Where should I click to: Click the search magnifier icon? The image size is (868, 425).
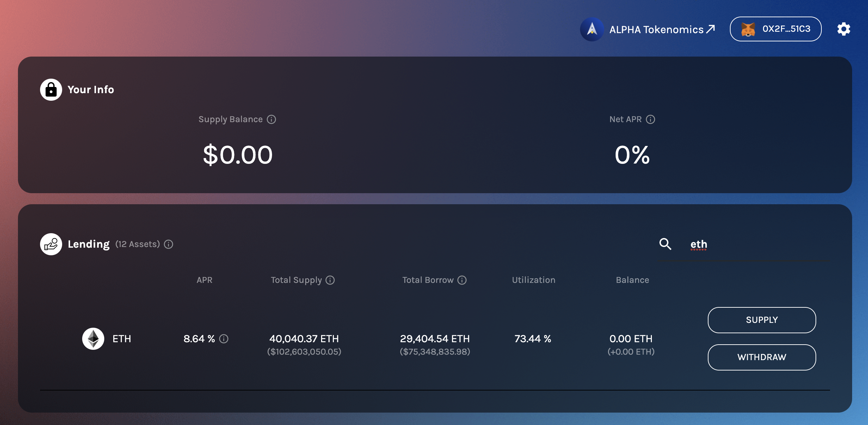click(665, 244)
